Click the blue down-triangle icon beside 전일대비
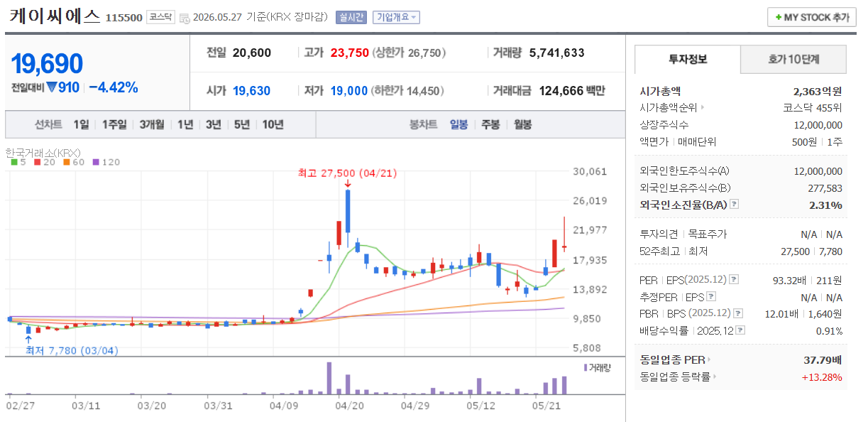Image resolution: width=868 pixels, height=422 pixels. tap(51, 88)
